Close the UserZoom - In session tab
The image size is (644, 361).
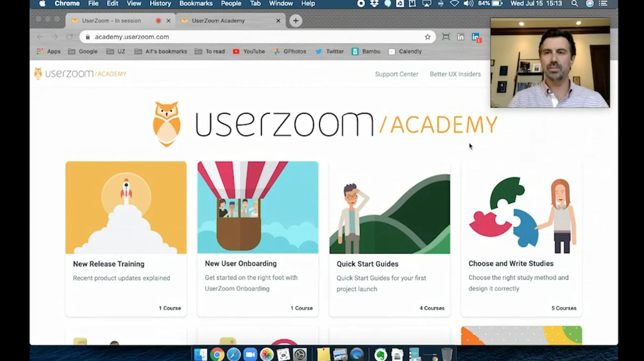coord(168,21)
